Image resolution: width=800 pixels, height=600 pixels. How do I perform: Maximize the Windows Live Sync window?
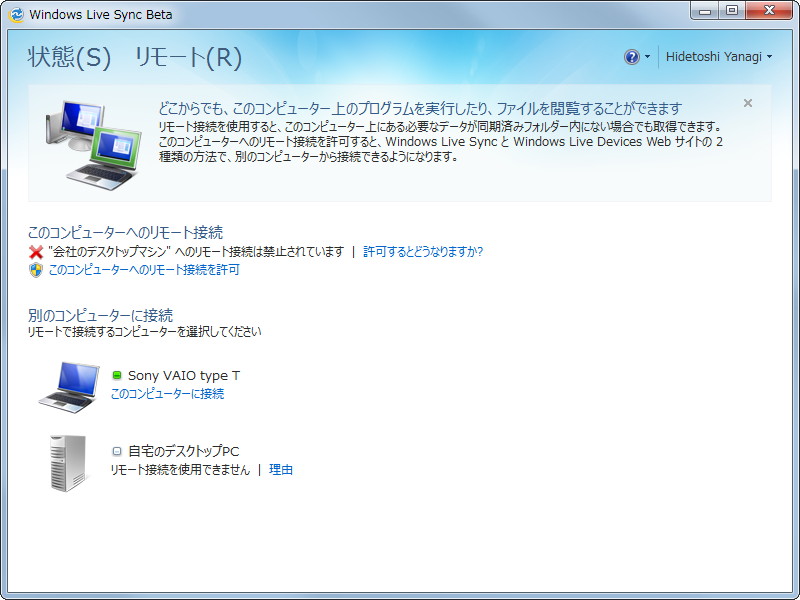coord(732,10)
